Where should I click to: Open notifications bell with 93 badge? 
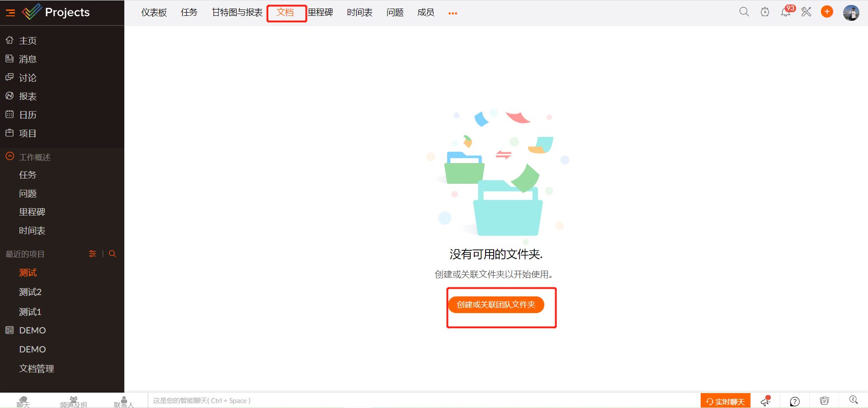786,12
